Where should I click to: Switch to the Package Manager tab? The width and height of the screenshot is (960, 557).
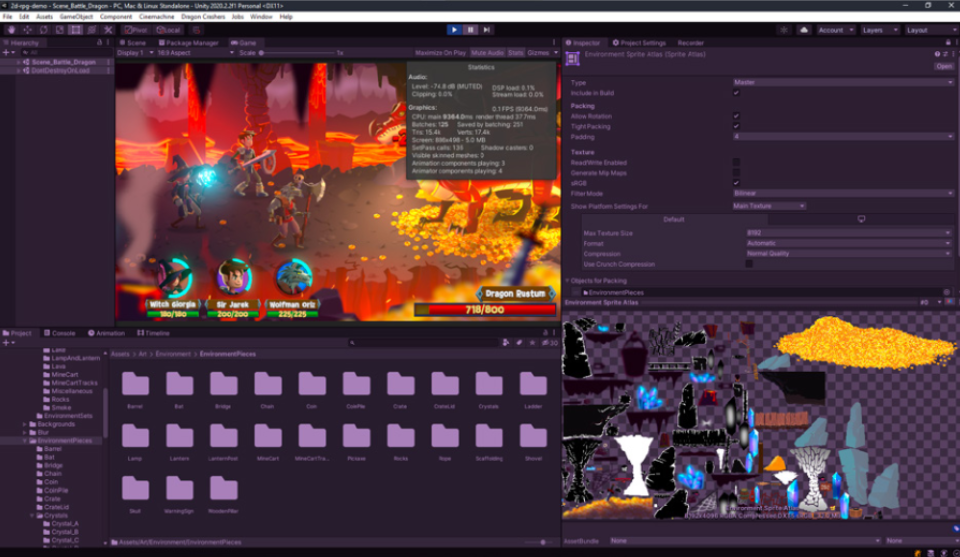pyautogui.click(x=188, y=43)
